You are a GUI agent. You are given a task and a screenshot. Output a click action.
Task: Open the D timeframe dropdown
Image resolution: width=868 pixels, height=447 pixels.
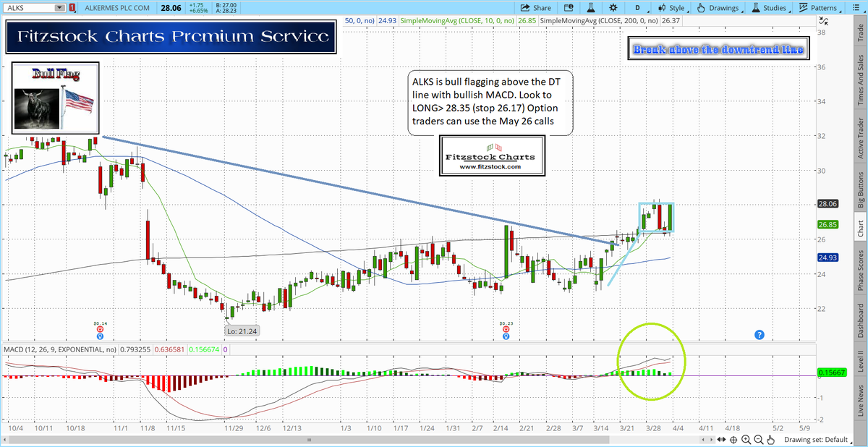pyautogui.click(x=637, y=7)
